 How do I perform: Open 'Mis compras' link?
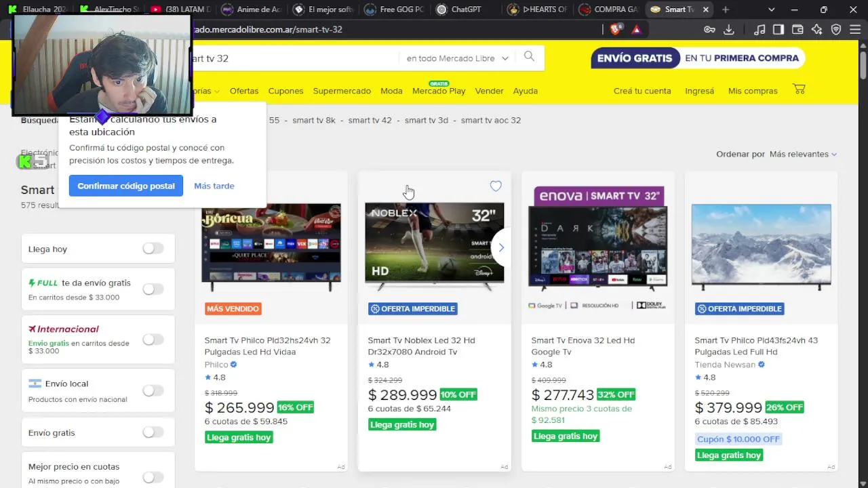[x=753, y=91]
